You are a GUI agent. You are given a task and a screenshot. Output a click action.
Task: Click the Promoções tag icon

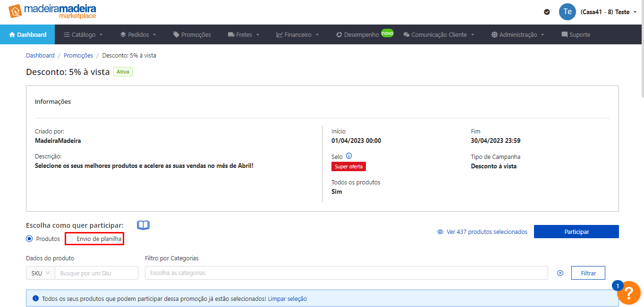click(176, 34)
